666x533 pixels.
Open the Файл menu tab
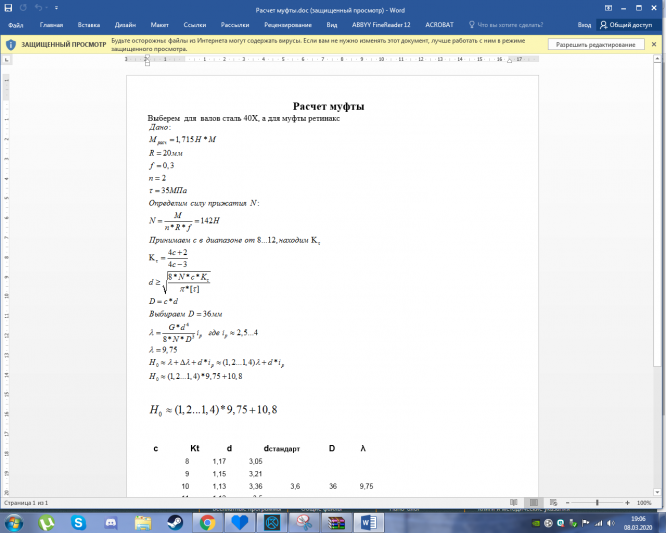[x=16, y=25]
